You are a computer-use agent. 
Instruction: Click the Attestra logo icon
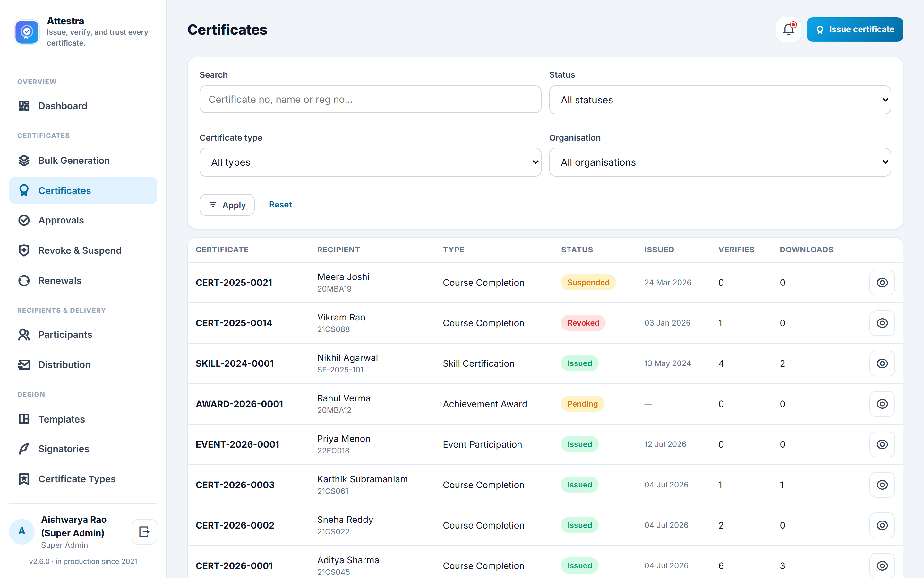[x=27, y=32]
